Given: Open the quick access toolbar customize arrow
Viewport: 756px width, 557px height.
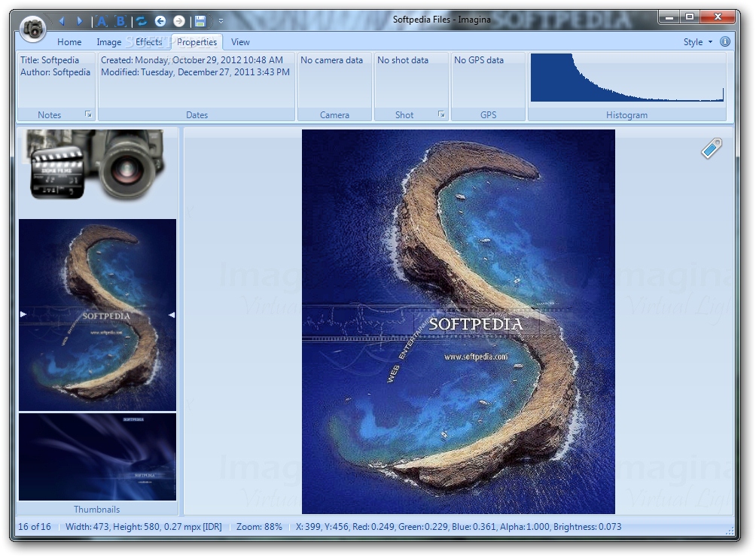Looking at the screenshot, I should [x=221, y=21].
